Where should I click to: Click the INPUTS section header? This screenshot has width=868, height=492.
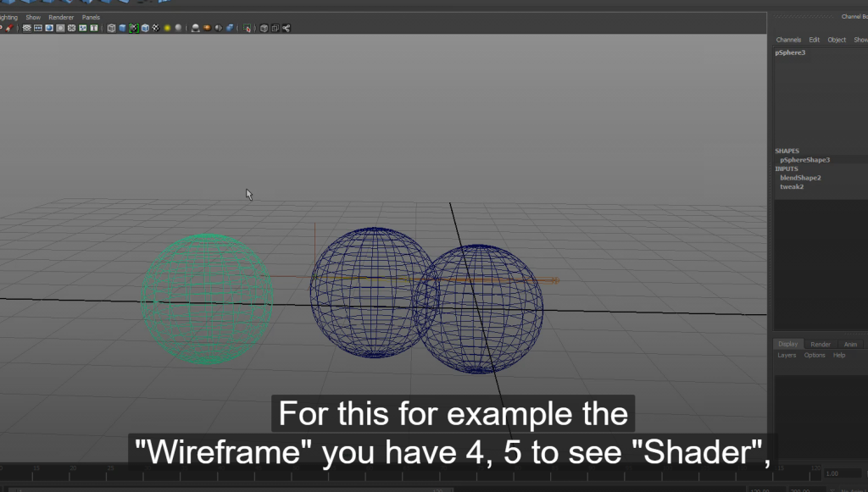(x=786, y=169)
